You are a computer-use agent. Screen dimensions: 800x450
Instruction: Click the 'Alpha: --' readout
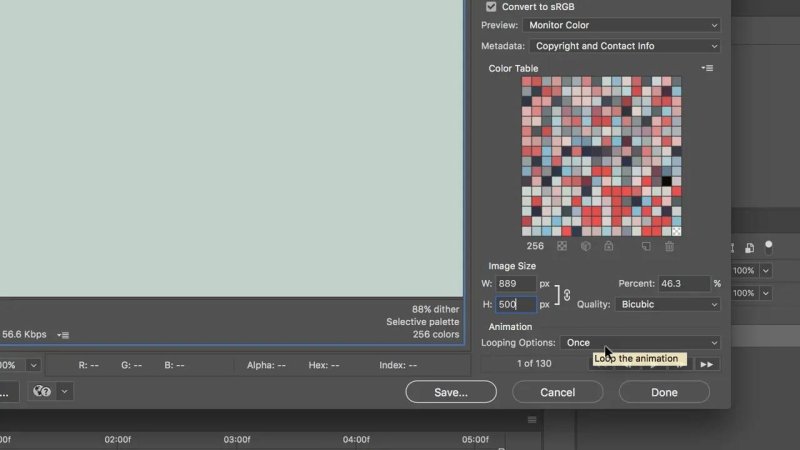point(266,365)
